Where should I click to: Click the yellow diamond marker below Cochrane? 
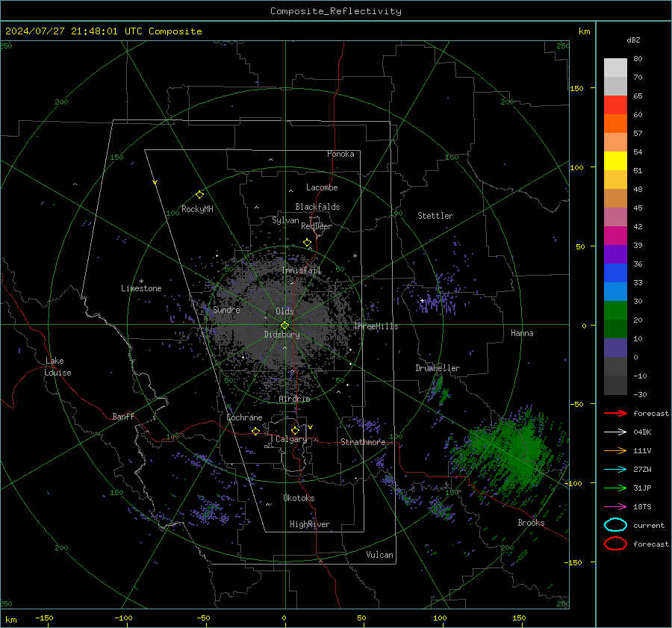(255, 431)
